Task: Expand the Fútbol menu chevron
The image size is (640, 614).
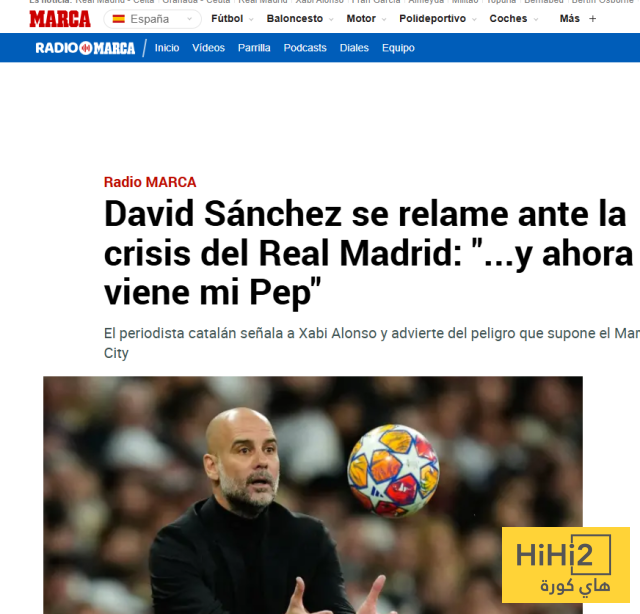Action: click(251, 19)
